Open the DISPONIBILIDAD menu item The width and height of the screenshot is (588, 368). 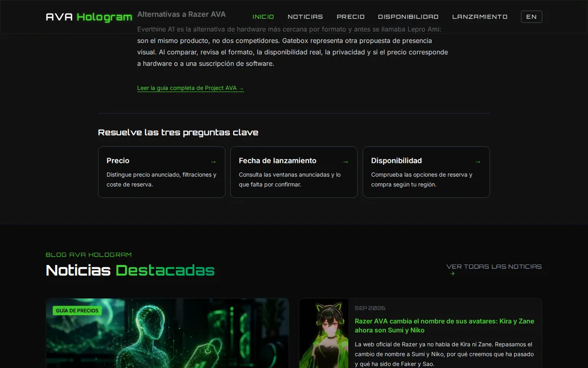[408, 17]
